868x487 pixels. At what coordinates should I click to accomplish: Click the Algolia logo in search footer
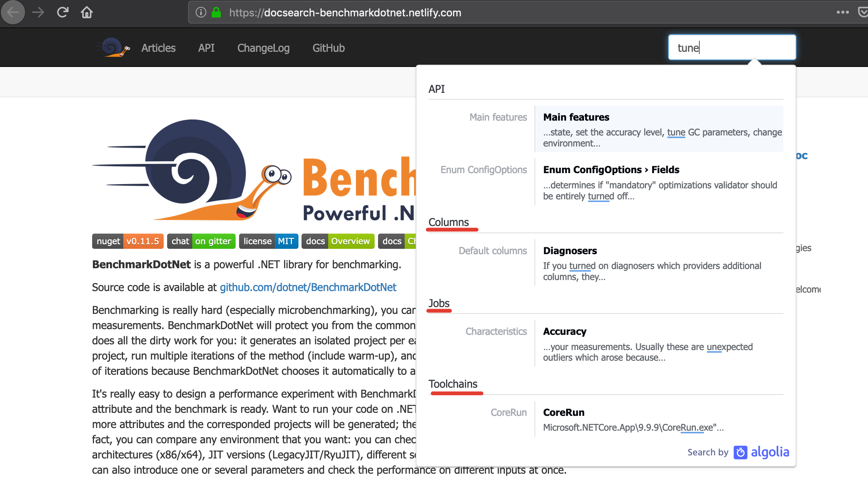[761, 452]
